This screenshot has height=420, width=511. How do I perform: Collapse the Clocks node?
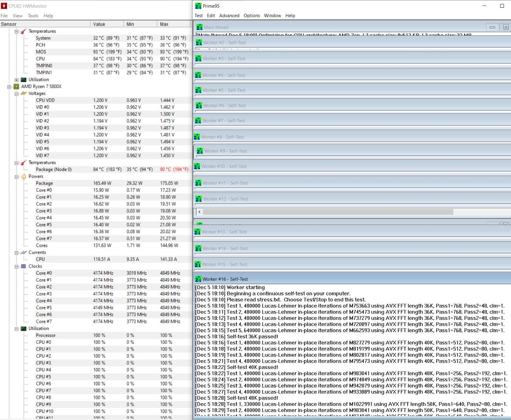click(x=16, y=267)
